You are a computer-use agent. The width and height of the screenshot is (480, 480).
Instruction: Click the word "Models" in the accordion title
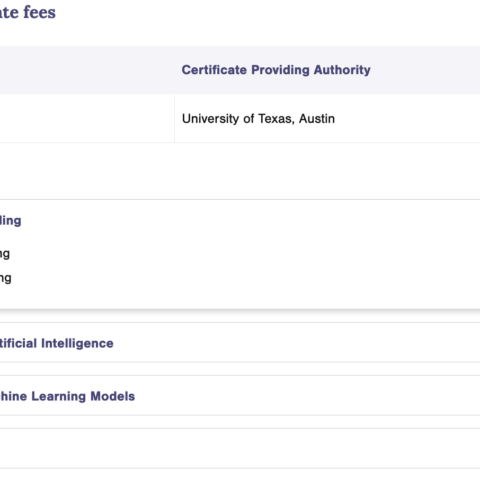113,396
